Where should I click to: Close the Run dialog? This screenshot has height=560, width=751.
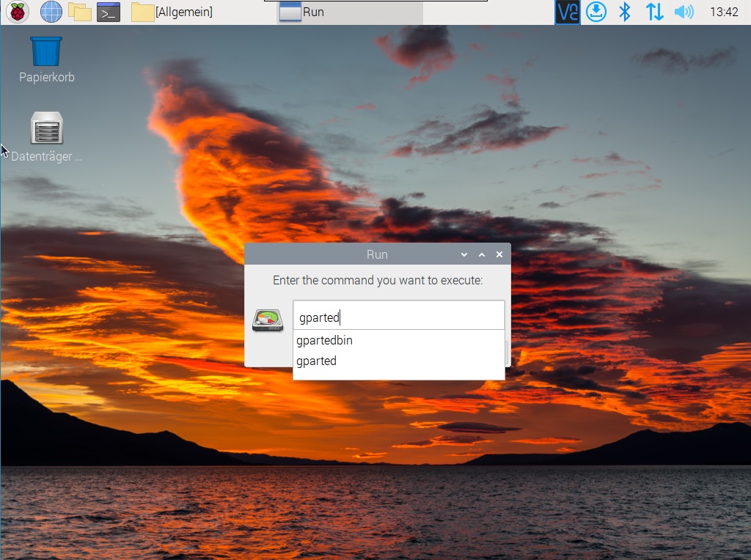(499, 254)
